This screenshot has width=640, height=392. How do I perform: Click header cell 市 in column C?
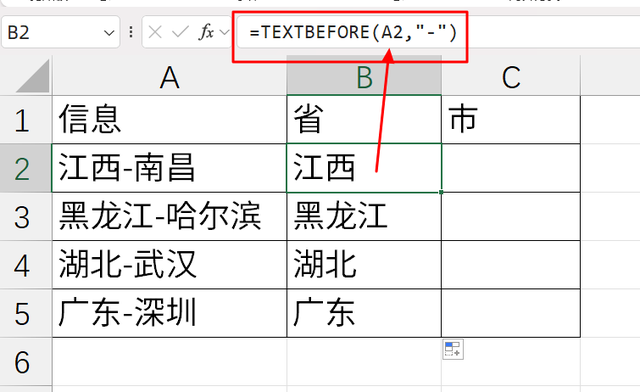(511, 120)
